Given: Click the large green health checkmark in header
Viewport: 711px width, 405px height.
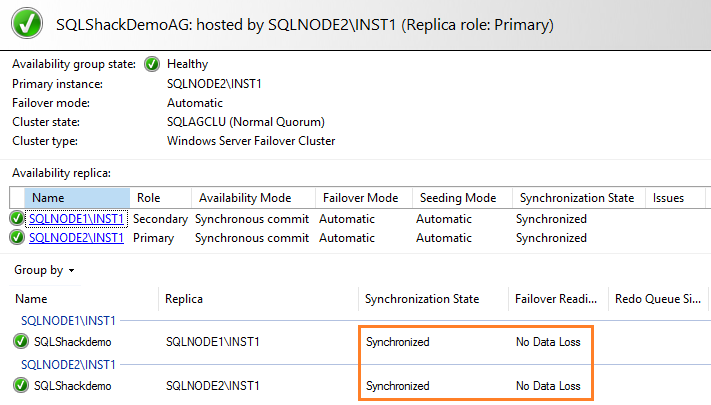Looking at the screenshot, I should pyautogui.click(x=28, y=22).
